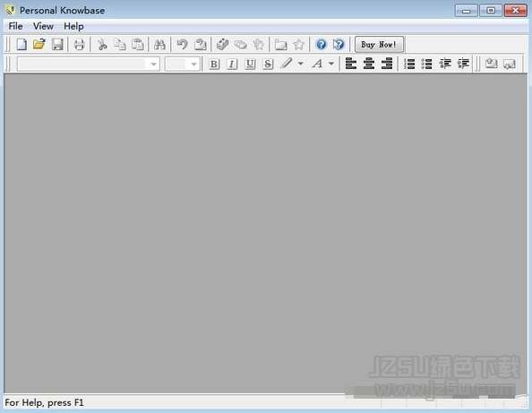This screenshot has height=413, width=532.
Task: Toggle Italic formatting
Action: (x=232, y=64)
